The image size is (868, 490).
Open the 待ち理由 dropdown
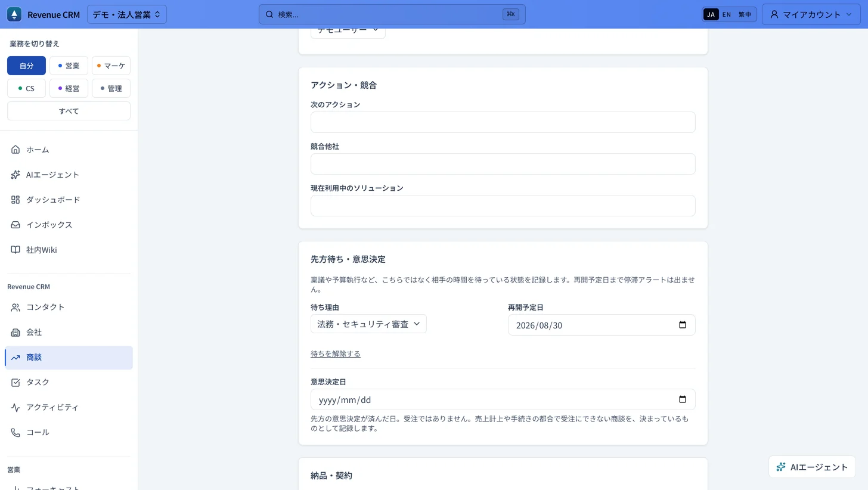[x=368, y=324]
